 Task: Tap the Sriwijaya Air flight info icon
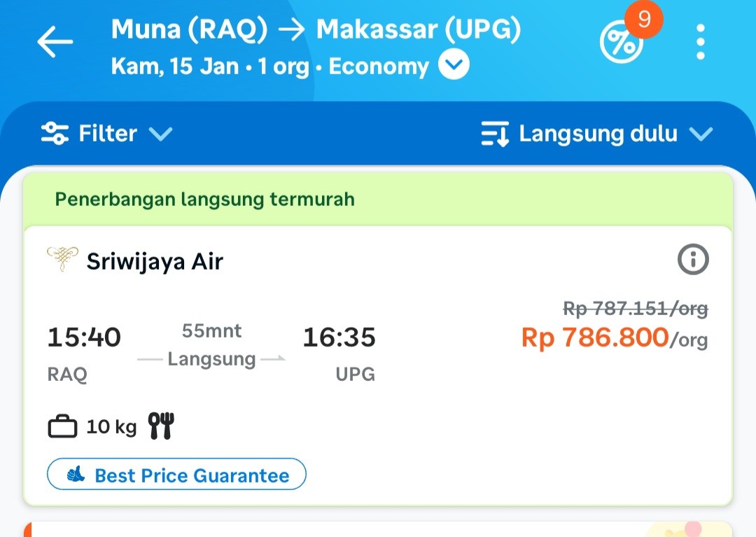[x=693, y=260]
